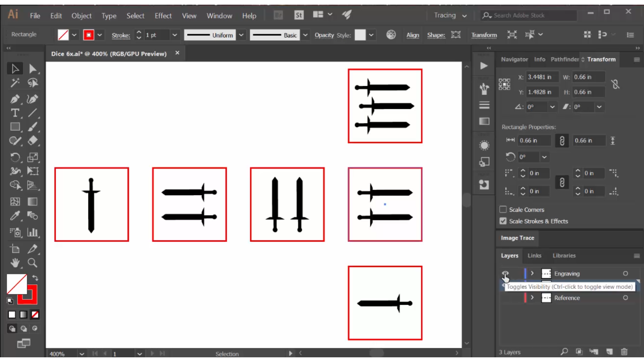Viewport: 644px width, 362px height.
Task: Open the stroke weight dropdown
Action: 174,35
